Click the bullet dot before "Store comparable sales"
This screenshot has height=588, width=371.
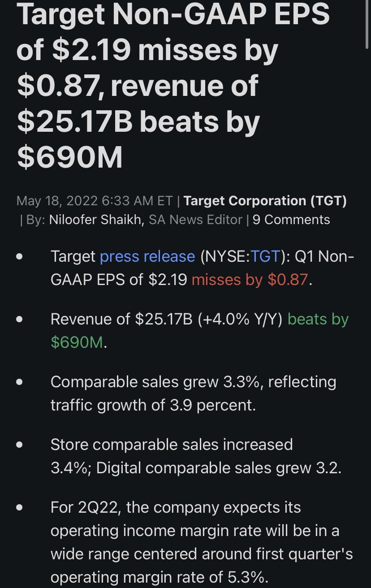tap(19, 445)
